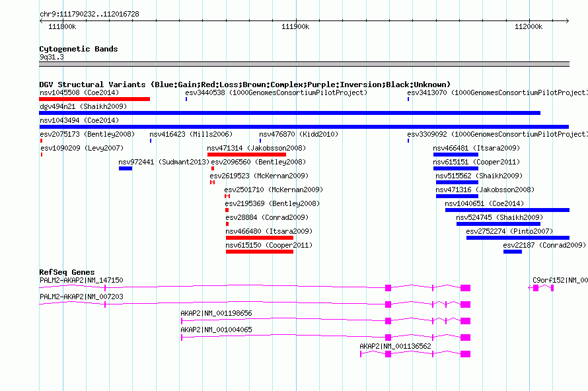The width and height of the screenshot is (588, 391).
Task: Click the 112000k ruler label
Action: click(529, 26)
